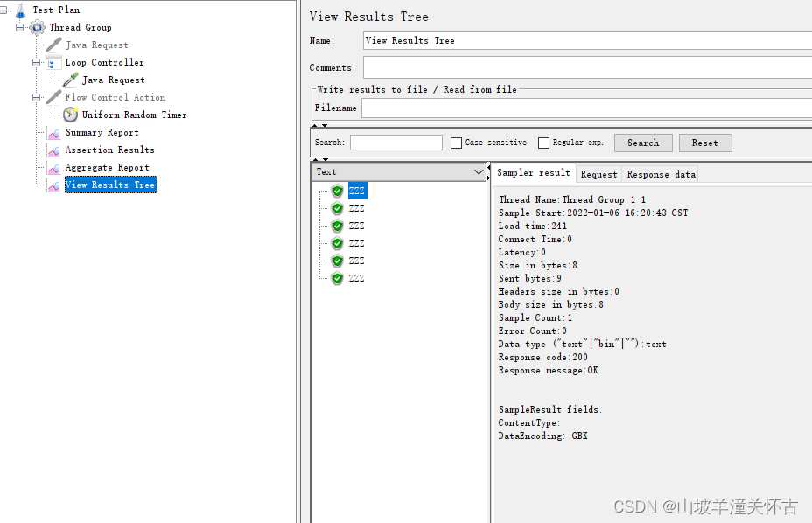Select Summary Report in the tree

(102, 133)
